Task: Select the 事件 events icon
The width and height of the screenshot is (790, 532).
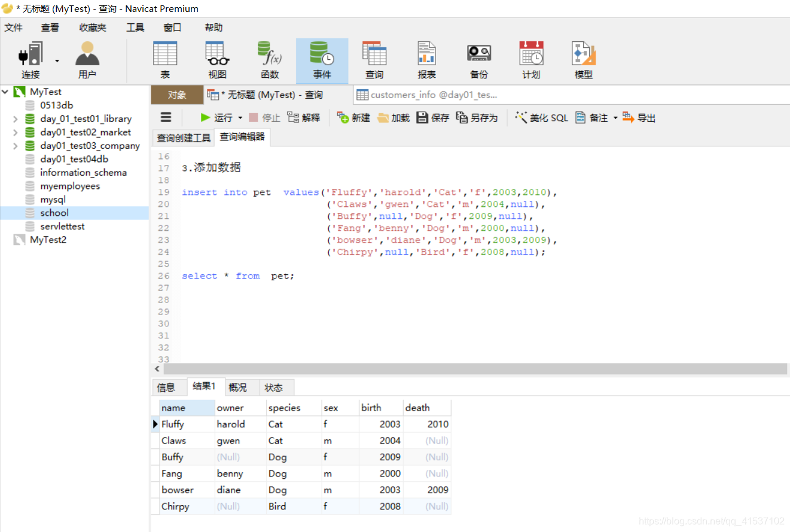Action: coord(322,61)
